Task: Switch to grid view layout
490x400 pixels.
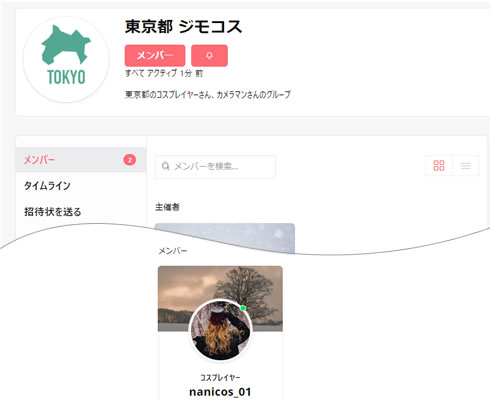Action: (439, 165)
